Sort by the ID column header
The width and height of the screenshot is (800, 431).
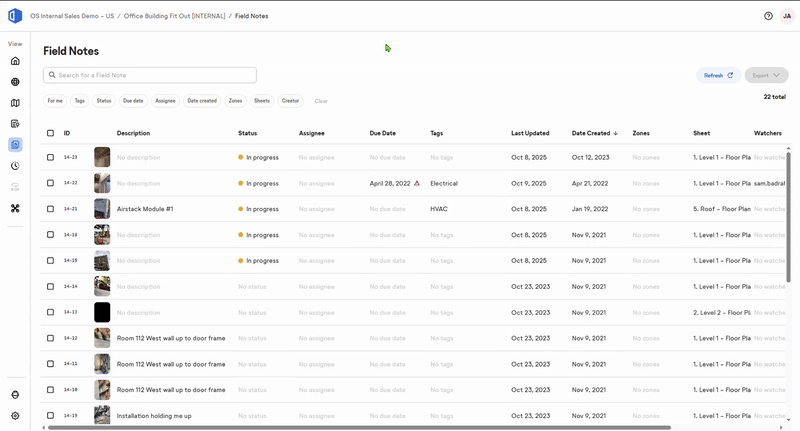click(67, 133)
